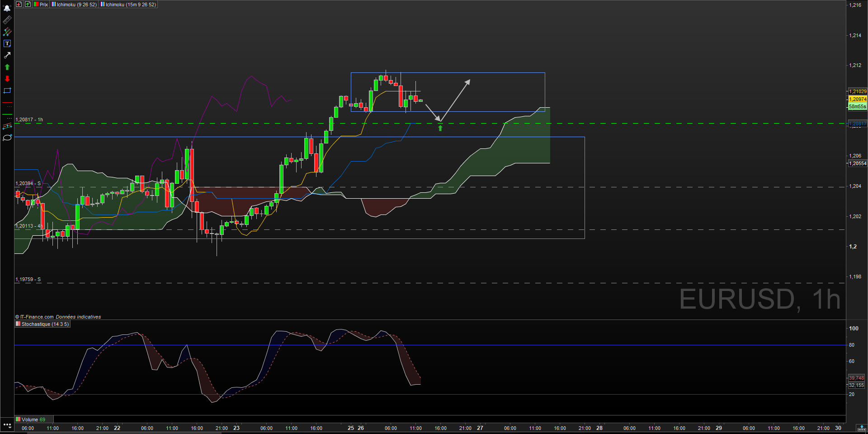
Task: Click the 100 level on stochastic scale
Action: [x=854, y=329]
